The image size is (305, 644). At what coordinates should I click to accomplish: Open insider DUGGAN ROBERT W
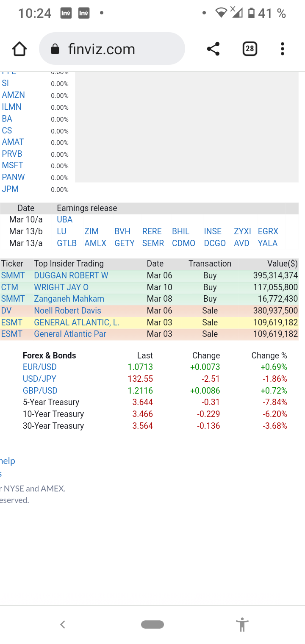click(x=71, y=275)
